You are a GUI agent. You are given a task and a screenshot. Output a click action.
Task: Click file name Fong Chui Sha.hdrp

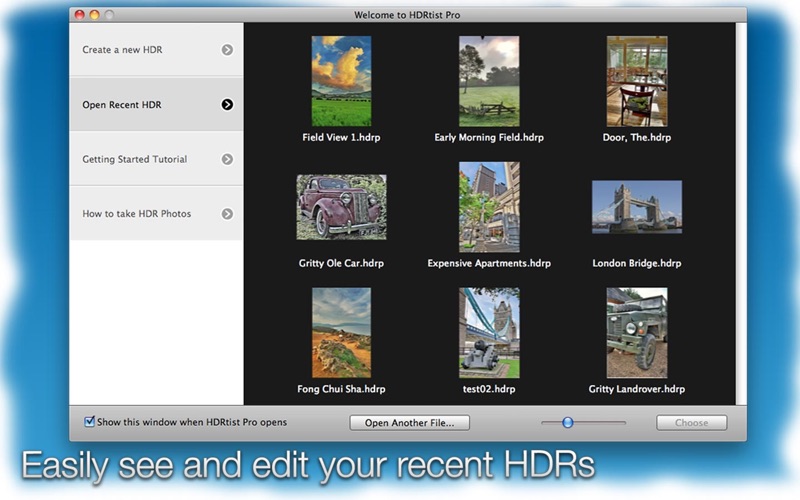tap(341, 389)
